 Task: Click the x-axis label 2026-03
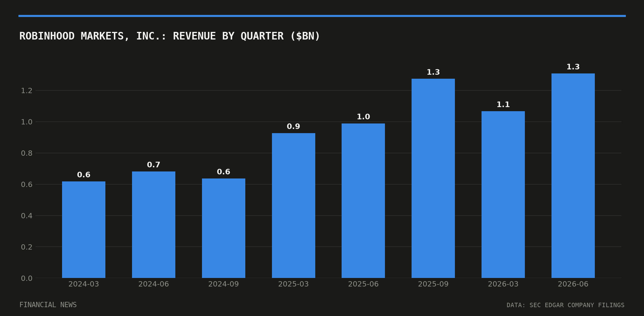503,284
